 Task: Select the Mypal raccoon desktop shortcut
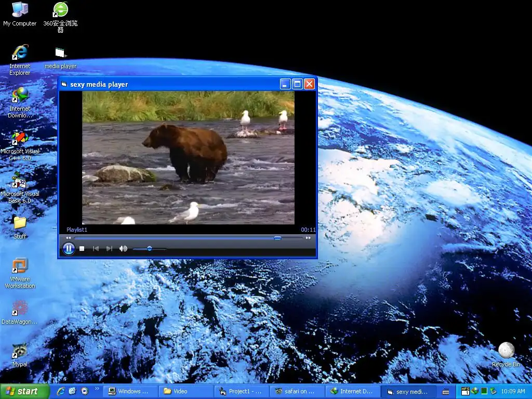[x=20, y=355]
